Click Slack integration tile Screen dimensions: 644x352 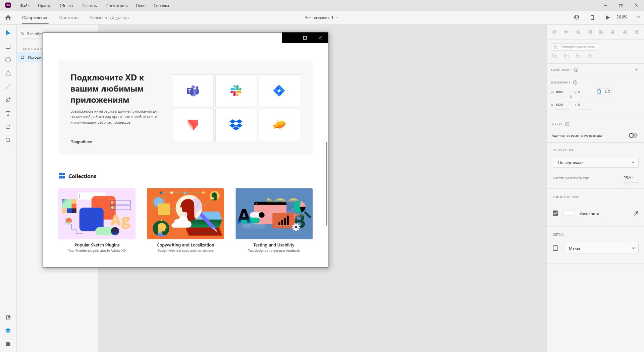tap(236, 91)
